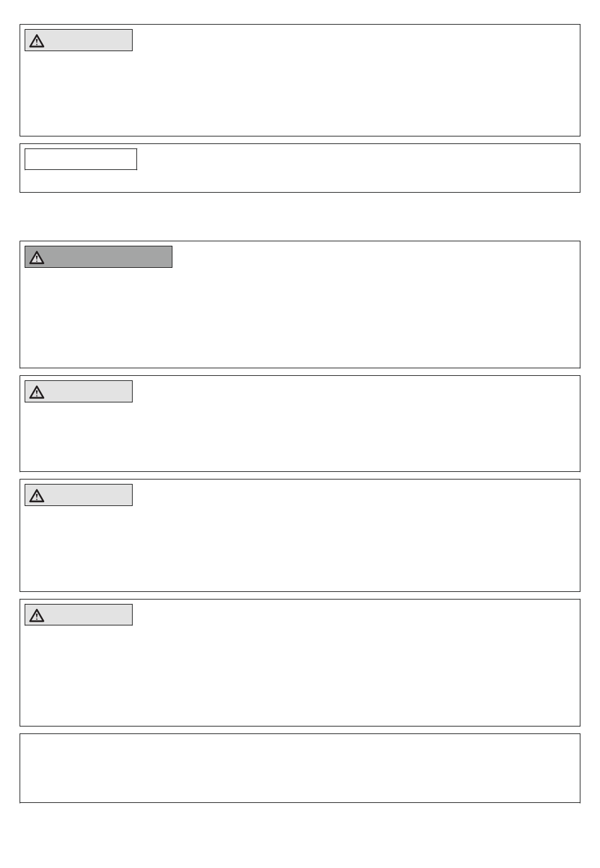Select the empty white label box without an icon
The height and width of the screenshot is (868, 600).
pos(81,159)
